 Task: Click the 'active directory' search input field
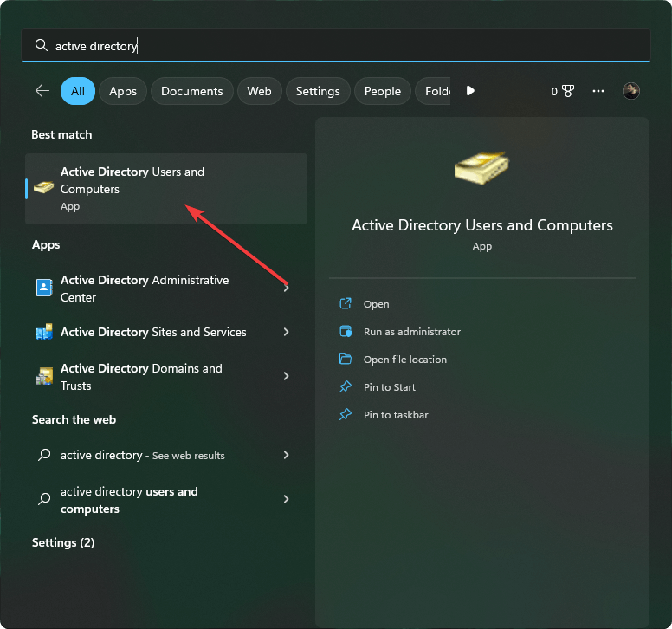(336, 45)
